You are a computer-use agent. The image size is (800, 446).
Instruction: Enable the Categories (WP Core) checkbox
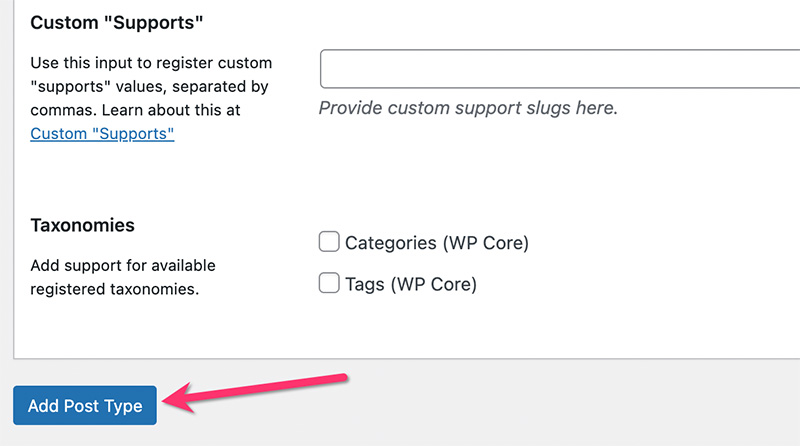329,241
